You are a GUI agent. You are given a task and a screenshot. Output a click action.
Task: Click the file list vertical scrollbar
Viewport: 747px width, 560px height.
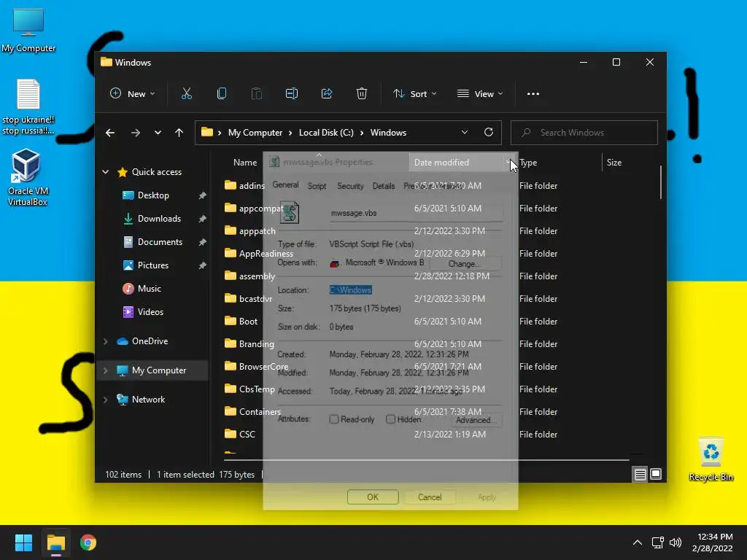tap(661, 182)
